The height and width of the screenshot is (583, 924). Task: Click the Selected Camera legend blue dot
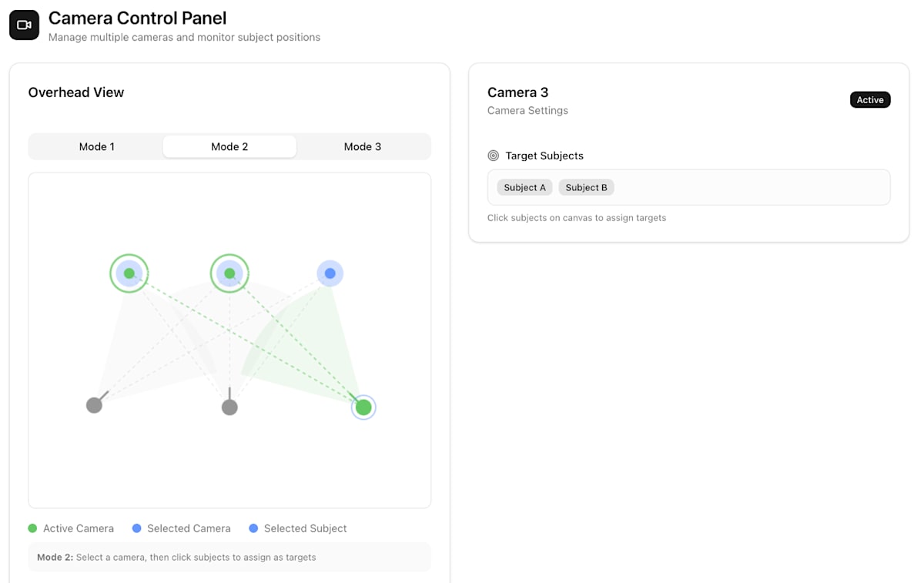point(136,528)
